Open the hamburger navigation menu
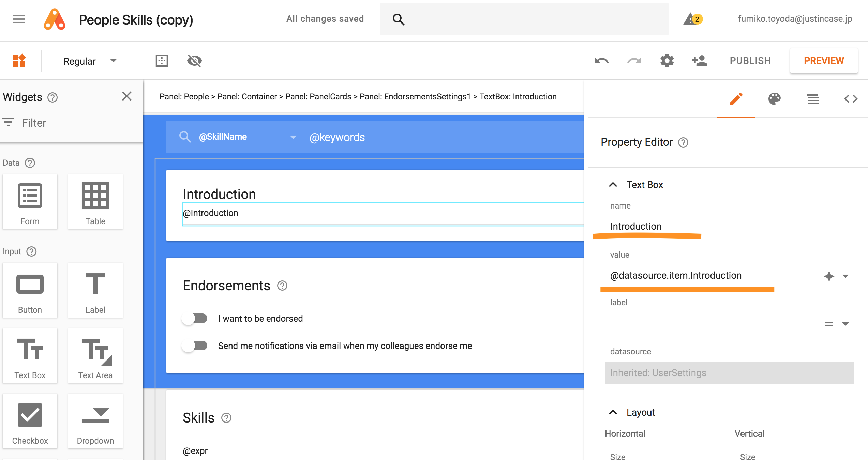Viewport: 868px width, 460px height. 19,19
